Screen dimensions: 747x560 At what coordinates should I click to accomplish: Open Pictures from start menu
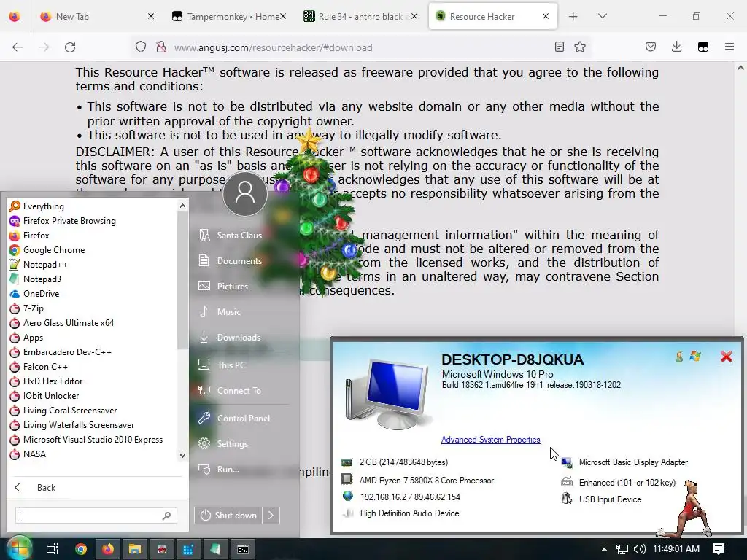click(x=223, y=286)
